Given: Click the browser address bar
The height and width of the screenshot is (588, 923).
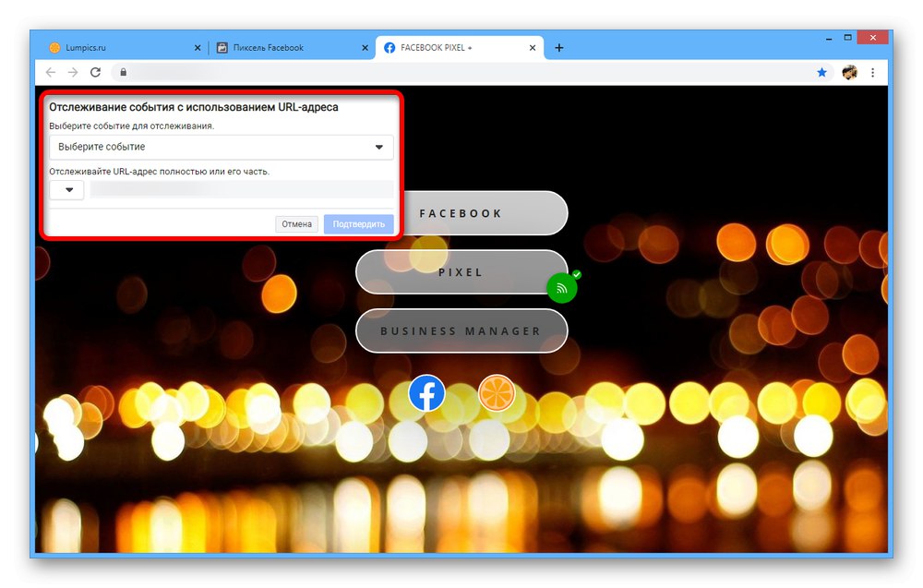Looking at the screenshot, I should point(471,72).
